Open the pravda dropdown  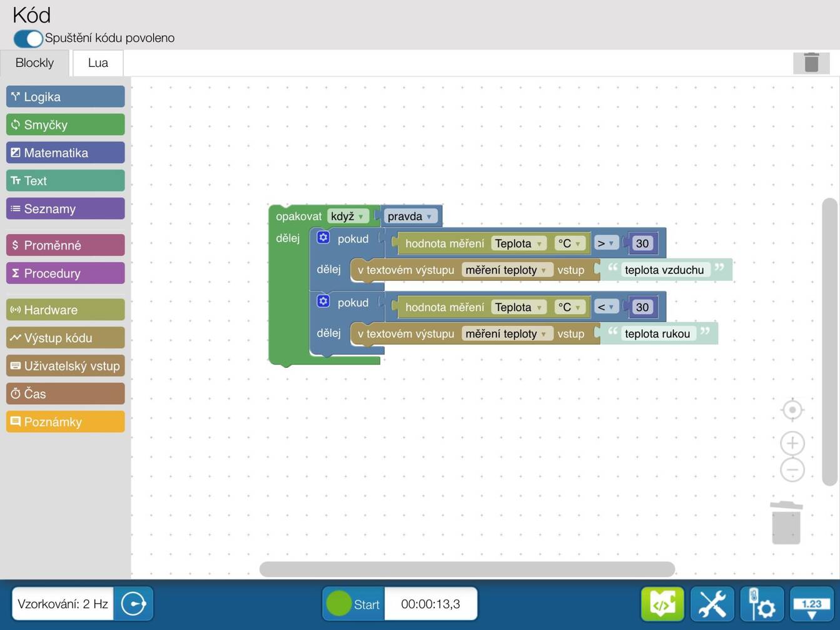(x=410, y=216)
